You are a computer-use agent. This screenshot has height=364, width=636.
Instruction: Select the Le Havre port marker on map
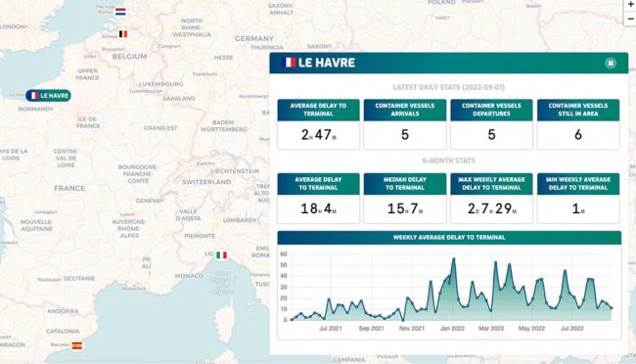[49, 96]
